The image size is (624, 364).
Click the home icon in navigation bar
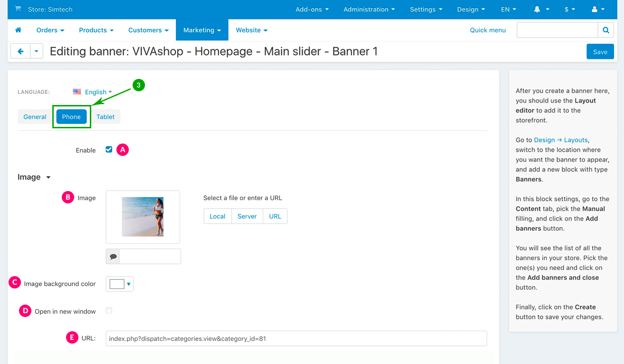click(x=19, y=30)
